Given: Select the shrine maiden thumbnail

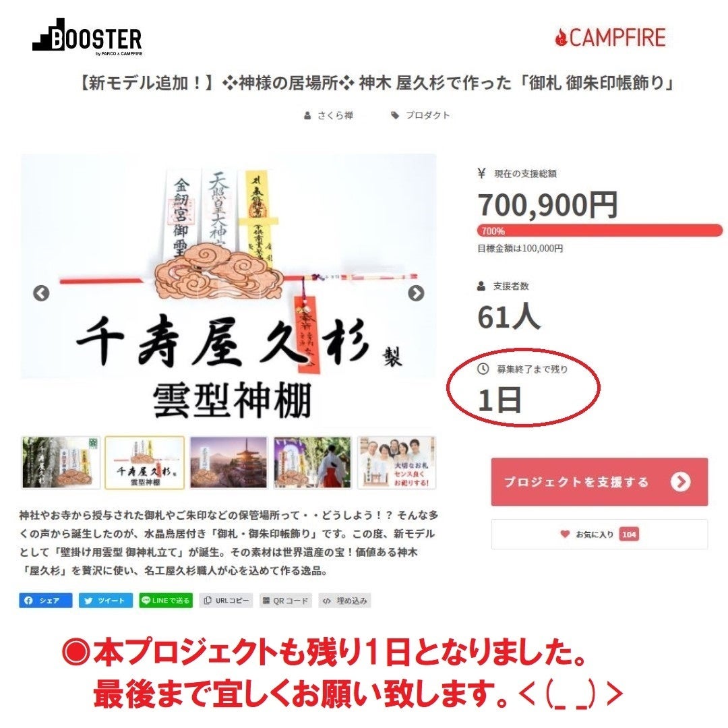Looking at the screenshot, I should click(313, 462).
